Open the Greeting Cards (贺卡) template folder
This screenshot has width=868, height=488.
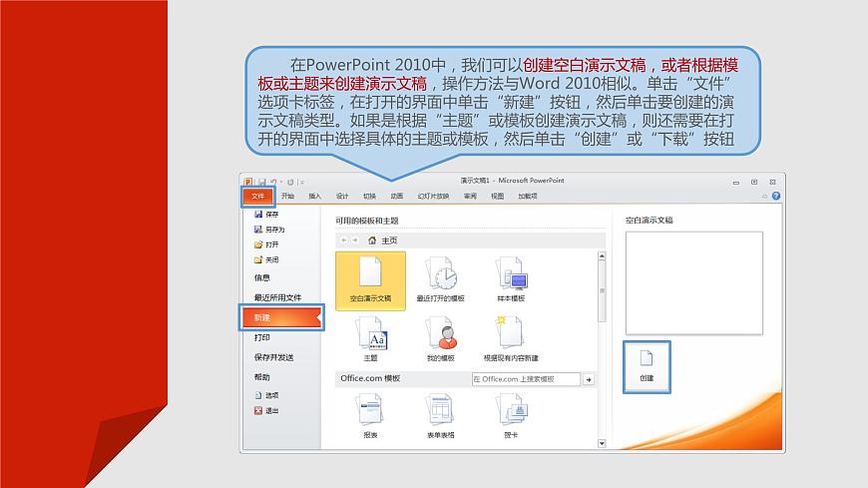[511, 416]
